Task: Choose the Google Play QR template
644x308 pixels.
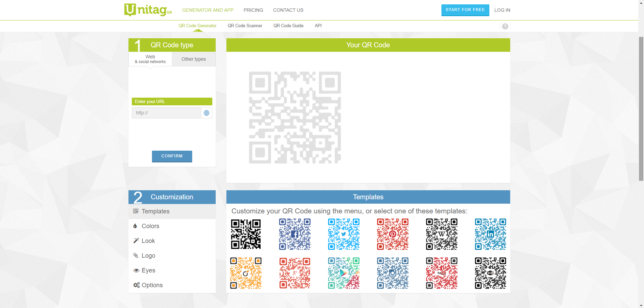Action: pyautogui.click(x=344, y=273)
